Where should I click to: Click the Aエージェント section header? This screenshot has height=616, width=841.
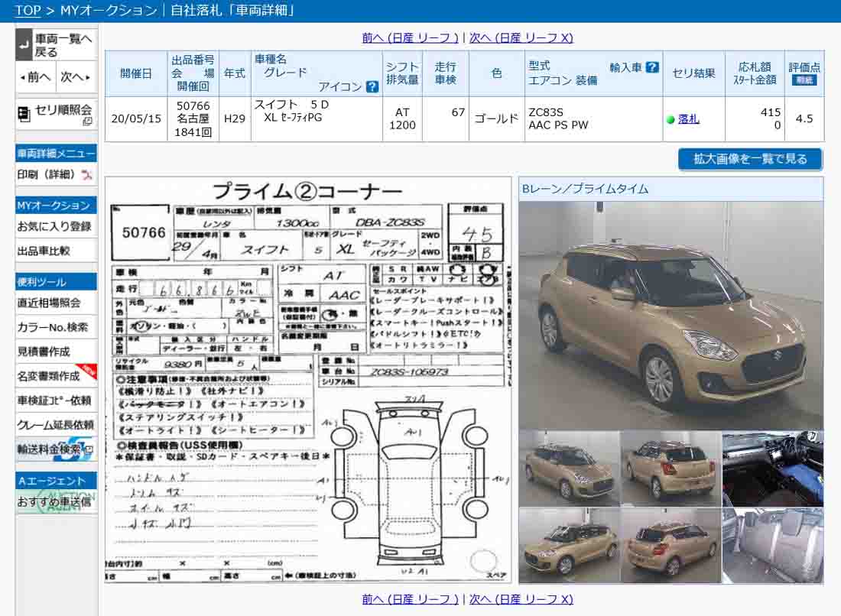(x=56, y=481)
